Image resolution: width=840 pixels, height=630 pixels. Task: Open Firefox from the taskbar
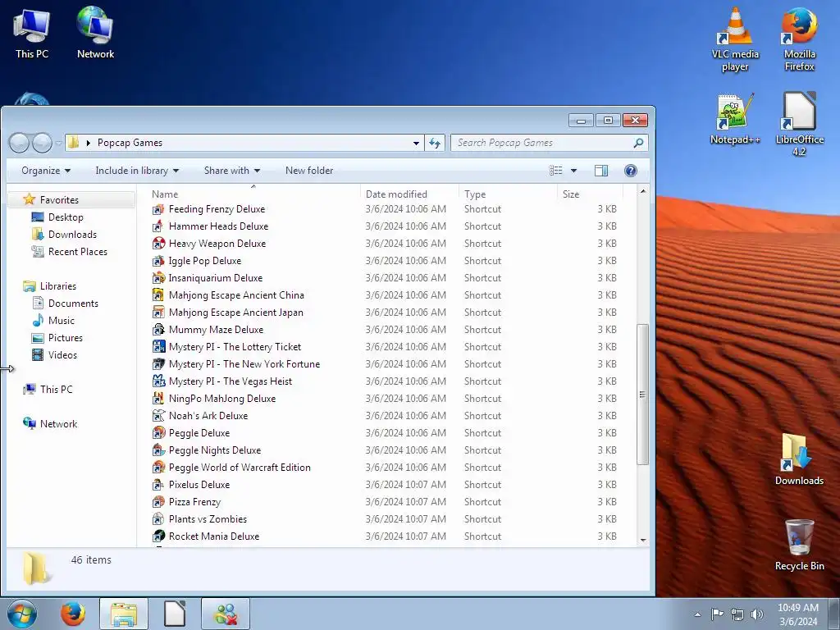point(73,614)
